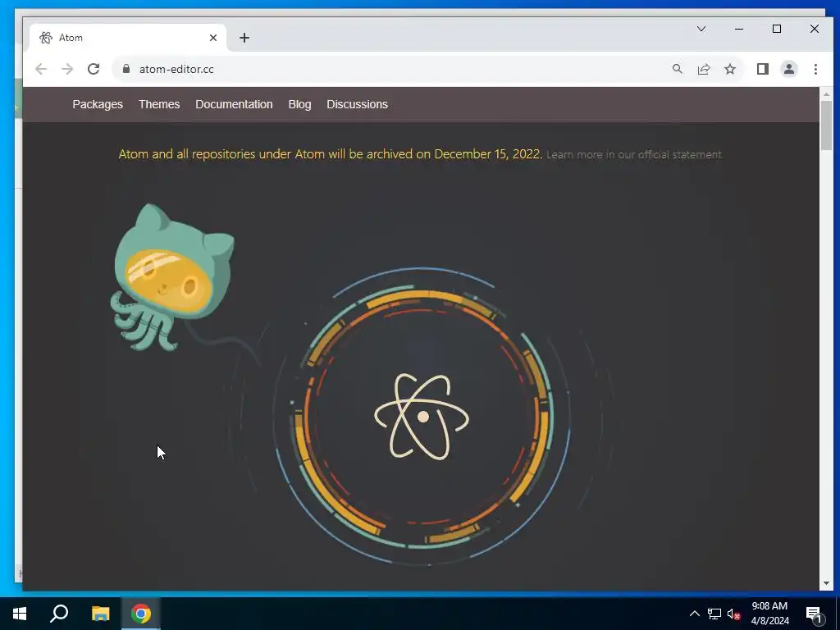
Task: Click the address bar URL field
Action: [396, 69]
